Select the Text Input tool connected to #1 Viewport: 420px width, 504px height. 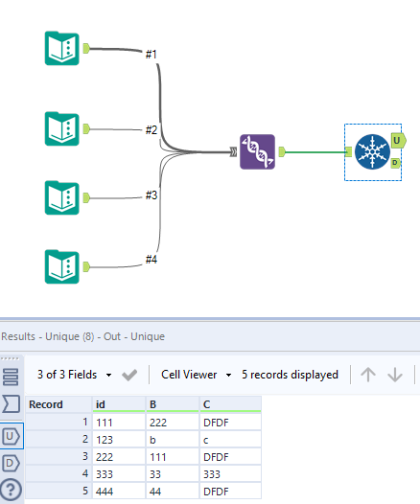(x=61, y=48)
